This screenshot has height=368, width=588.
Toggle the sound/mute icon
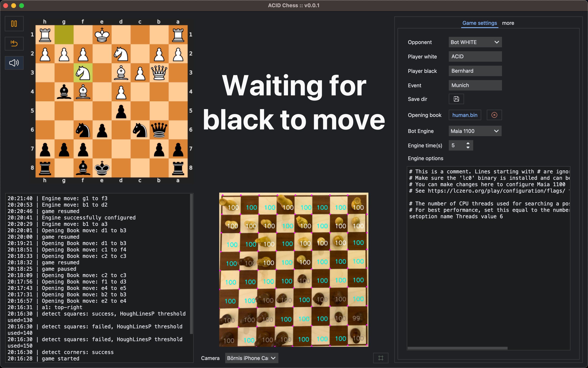click(x=14, y=62)
